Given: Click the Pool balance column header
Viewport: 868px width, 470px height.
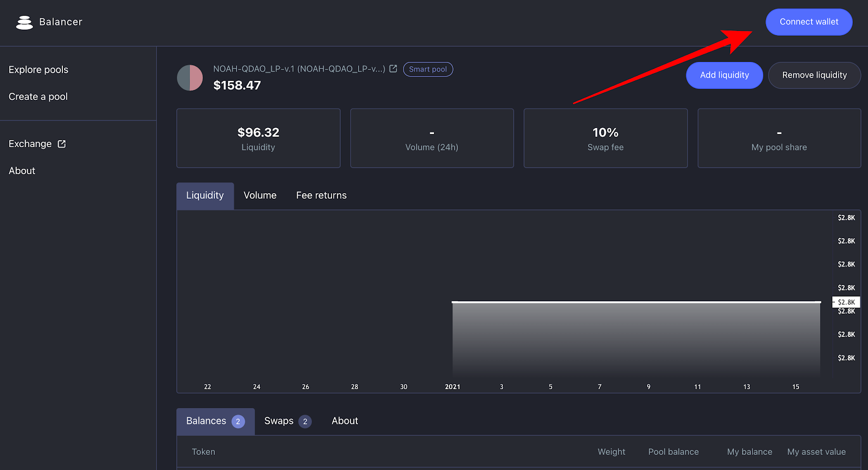Looking at the screenshot, I should point(673,452).
